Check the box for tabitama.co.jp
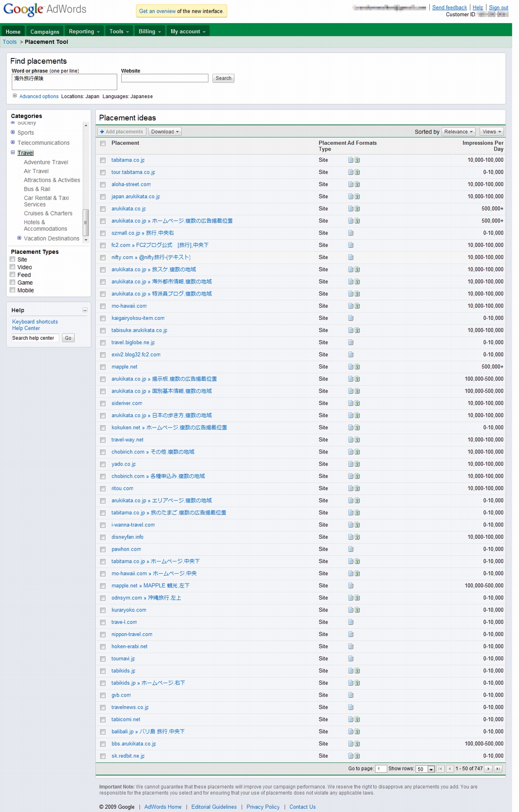 [103, 160]
